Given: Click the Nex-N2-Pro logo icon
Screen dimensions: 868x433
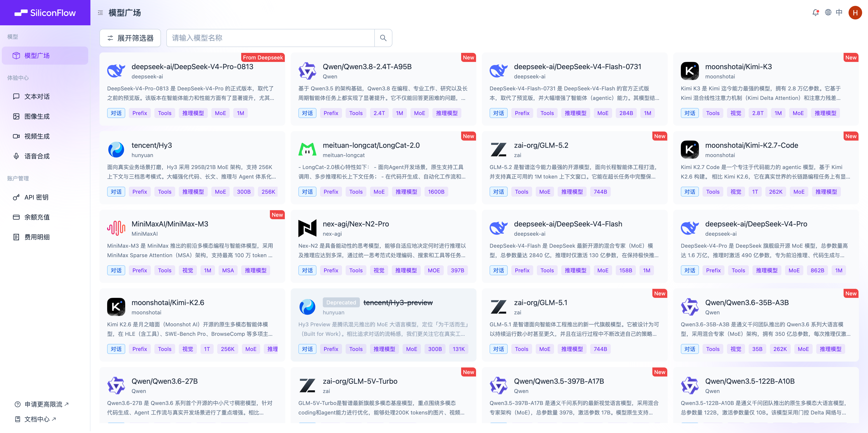Looking at the screenshot, I should (x=307, y=228).
